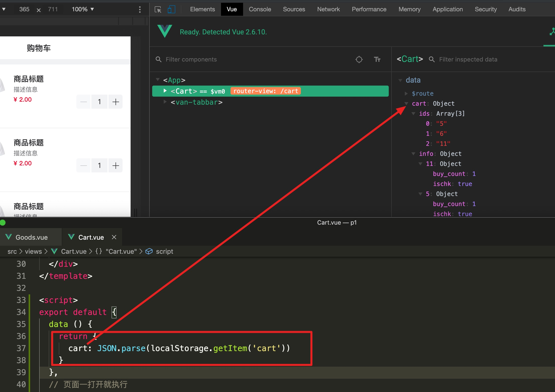The height and width of the screenshot is (392, 555).
Task: Click the quantity field of the first cart item
Action: click(99, 102)
